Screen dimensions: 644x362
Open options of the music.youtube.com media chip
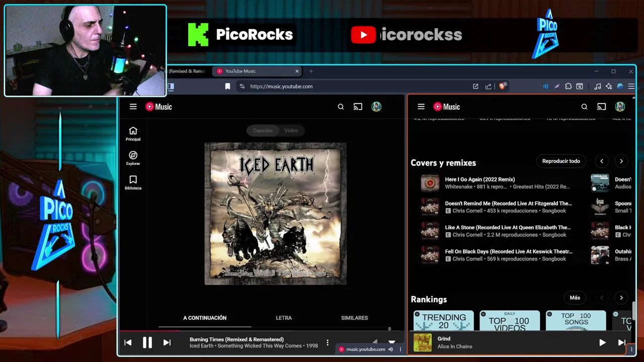[400, 349]
